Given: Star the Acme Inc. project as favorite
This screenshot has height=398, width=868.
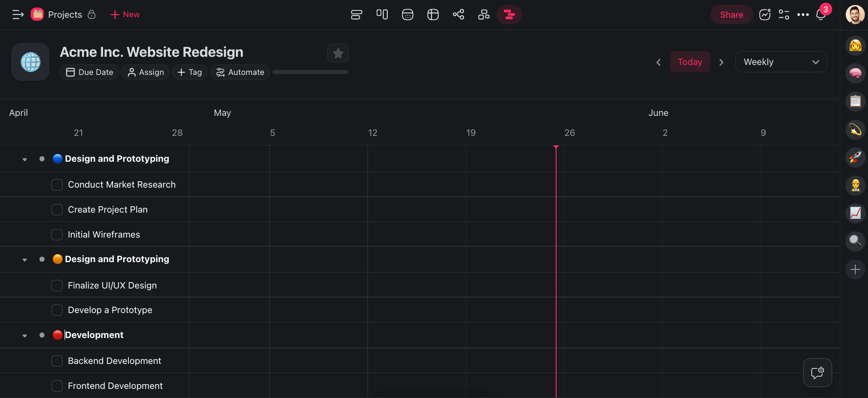Looking at the screenshot, I should [x=338, y=53].
